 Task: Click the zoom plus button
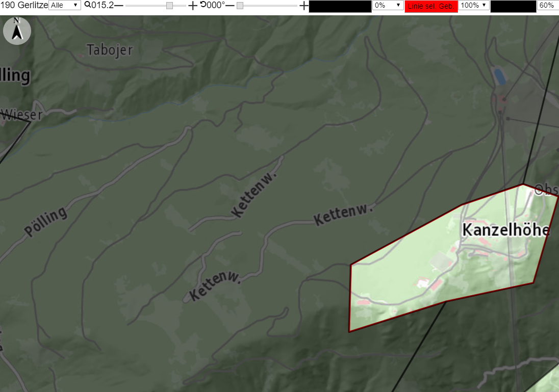pyautogui.click(x=192, y=5)
